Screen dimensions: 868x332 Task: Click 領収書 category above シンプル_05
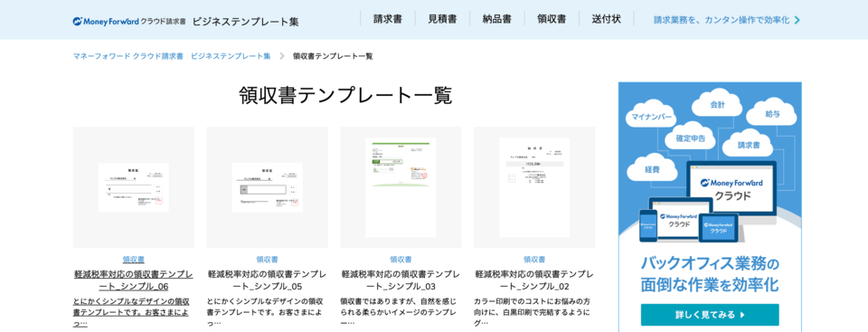click(268, 260)
